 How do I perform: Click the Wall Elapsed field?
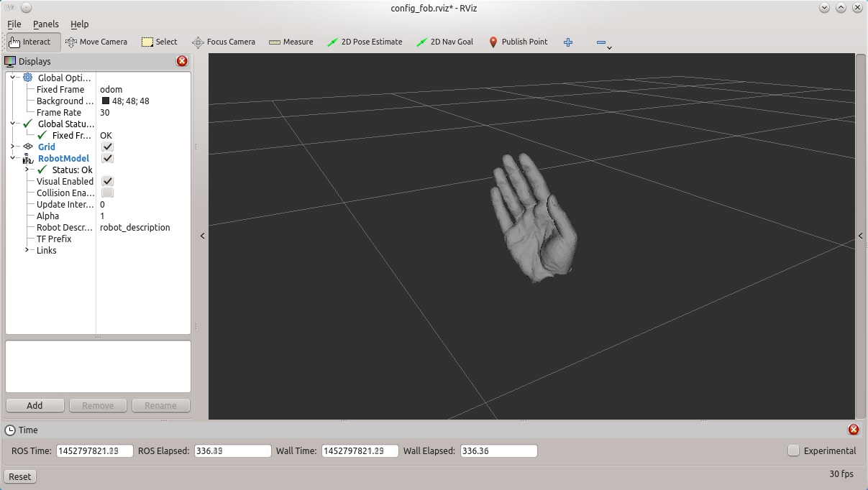(x=498, y=451)
